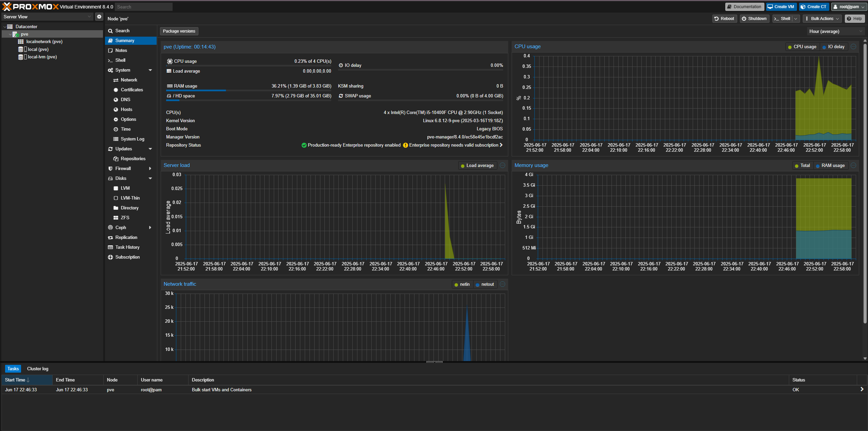Toggle the IO delay legend series
The height and width of the screenshot is (431, 868).
pos(833,47)
